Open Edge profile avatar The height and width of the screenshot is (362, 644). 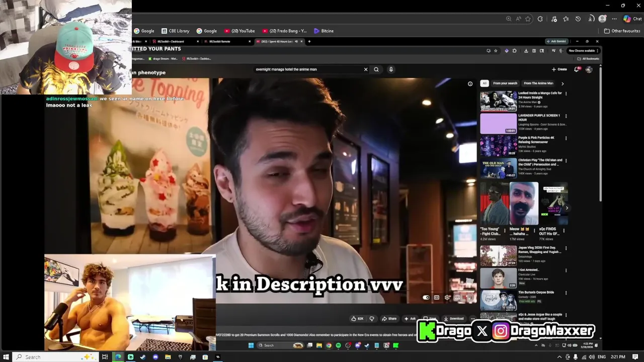pos(602,19)
